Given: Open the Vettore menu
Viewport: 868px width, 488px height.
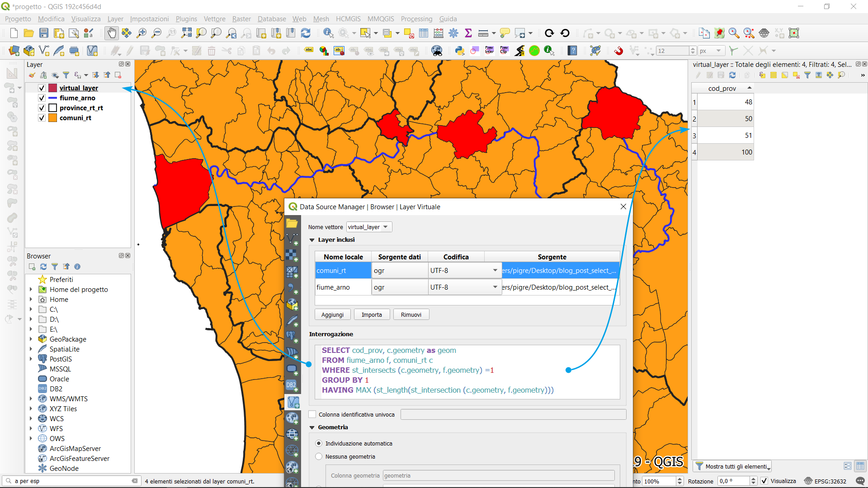Looking at the screenshot, I should pyautogui.click(x=214, y=19).
